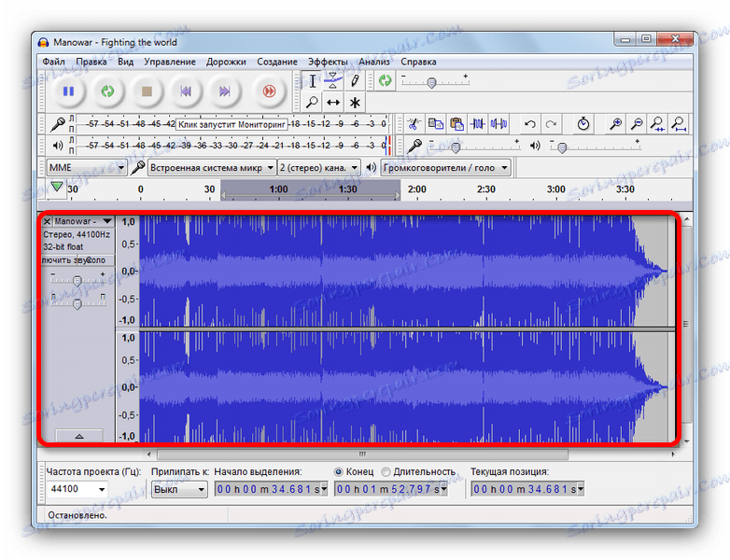This screenshot has width=730, height=560.
Task: Select the Time Shift arrows tool
Action: click(x=333, y=102)
